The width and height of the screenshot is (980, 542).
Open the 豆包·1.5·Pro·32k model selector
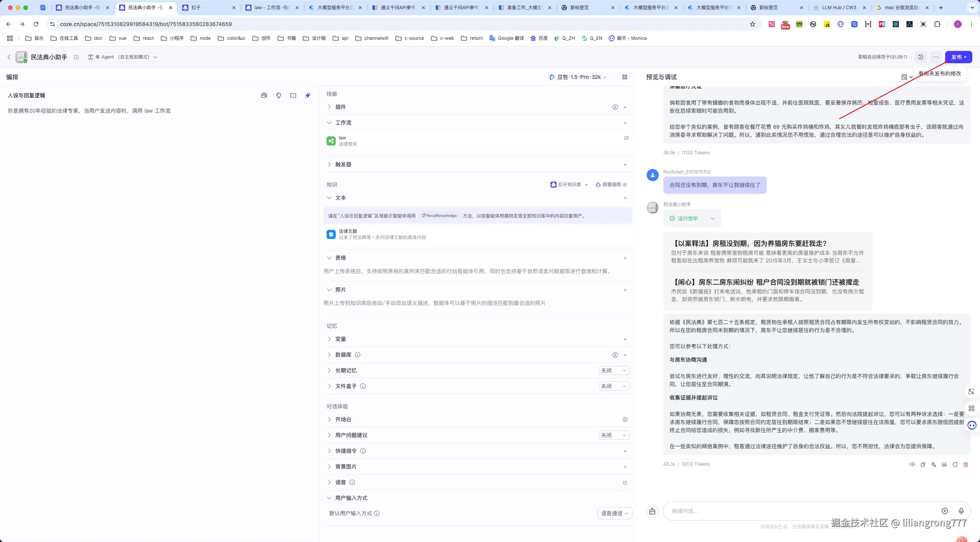pyautogui.click(x=578, y=77)
